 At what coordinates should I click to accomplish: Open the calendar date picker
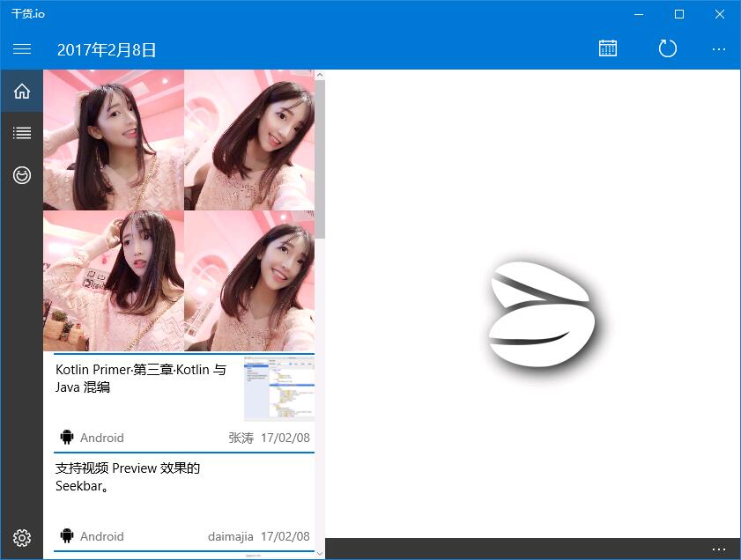pyautogui.click(x=607, y=48)
